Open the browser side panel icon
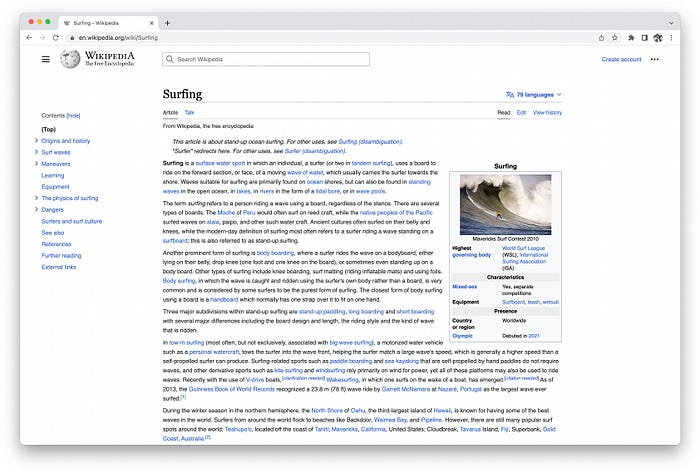Screen dimensions: 700x472 pyautogui.click(x=644, y=38)
